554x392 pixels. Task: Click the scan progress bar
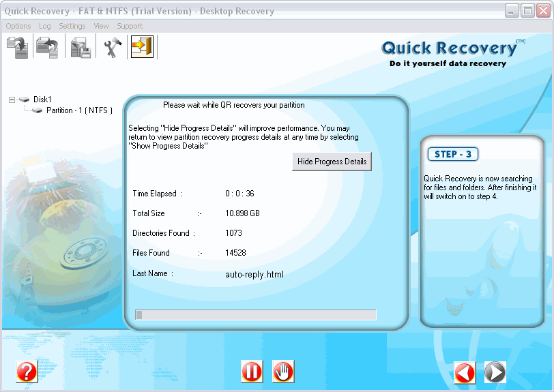pyautogui.click(x=256, y=315)
